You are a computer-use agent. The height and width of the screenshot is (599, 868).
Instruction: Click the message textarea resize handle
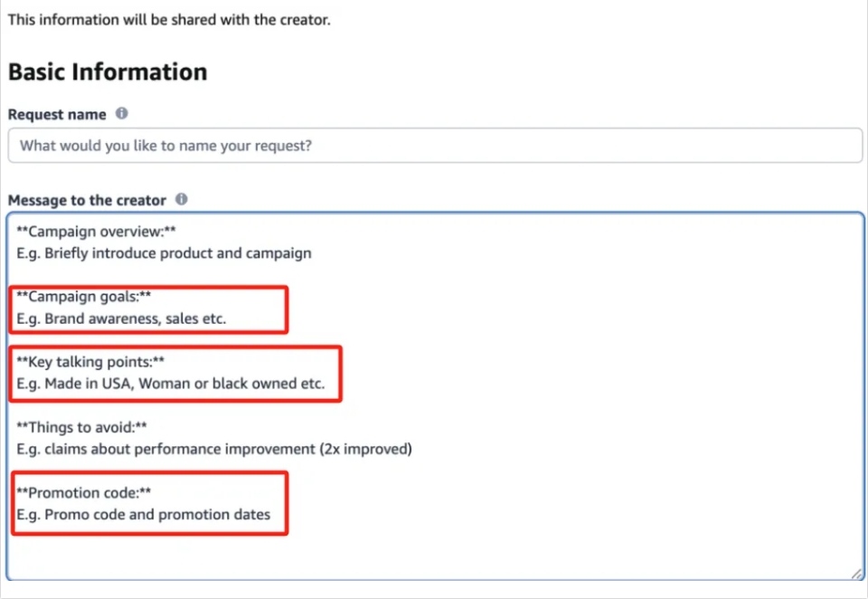856,574
